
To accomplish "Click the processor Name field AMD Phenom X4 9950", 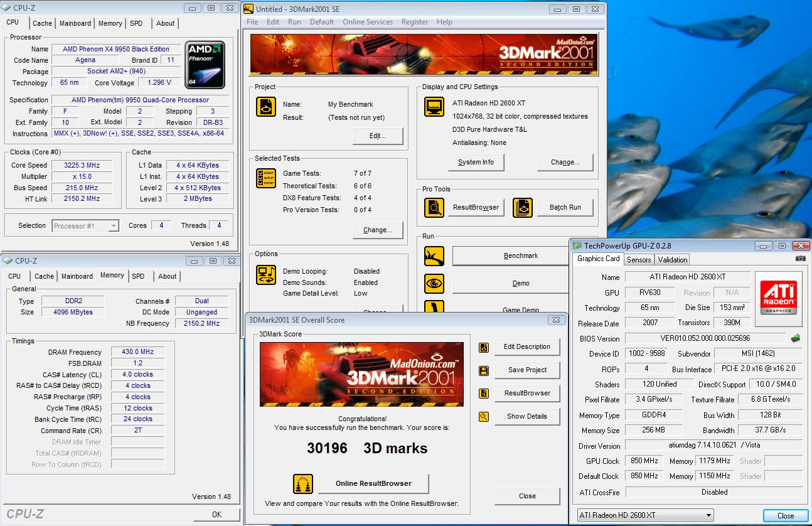I will 116,49.
